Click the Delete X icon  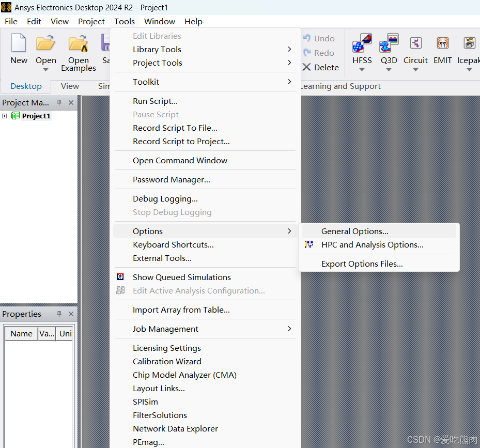click(306, 67)
